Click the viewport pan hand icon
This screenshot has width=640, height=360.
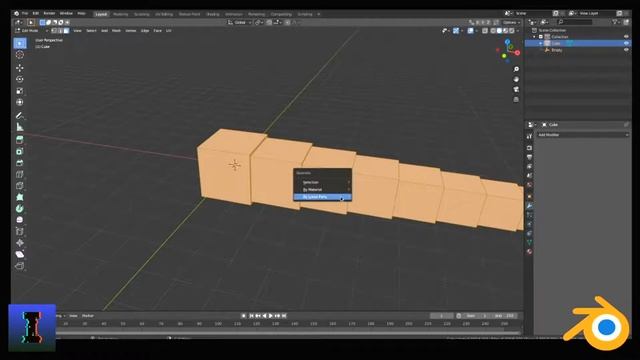516,79
